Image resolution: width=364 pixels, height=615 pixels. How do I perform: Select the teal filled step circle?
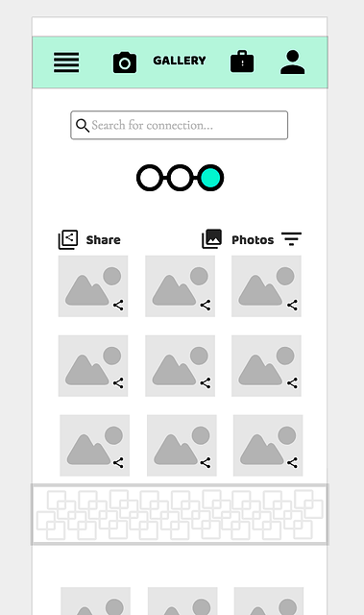210,178
